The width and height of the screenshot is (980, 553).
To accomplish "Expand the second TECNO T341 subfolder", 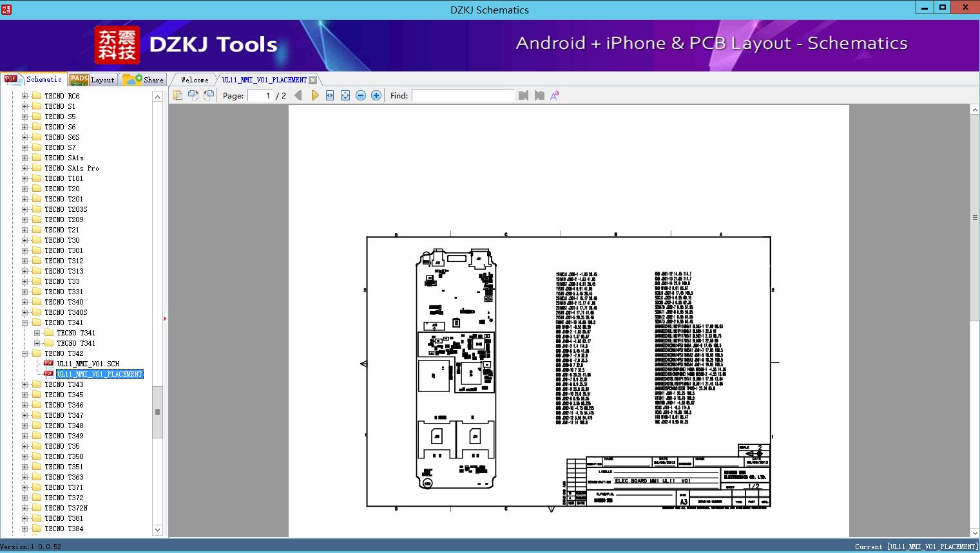I will pyautogui.click(x=37, y=343).
